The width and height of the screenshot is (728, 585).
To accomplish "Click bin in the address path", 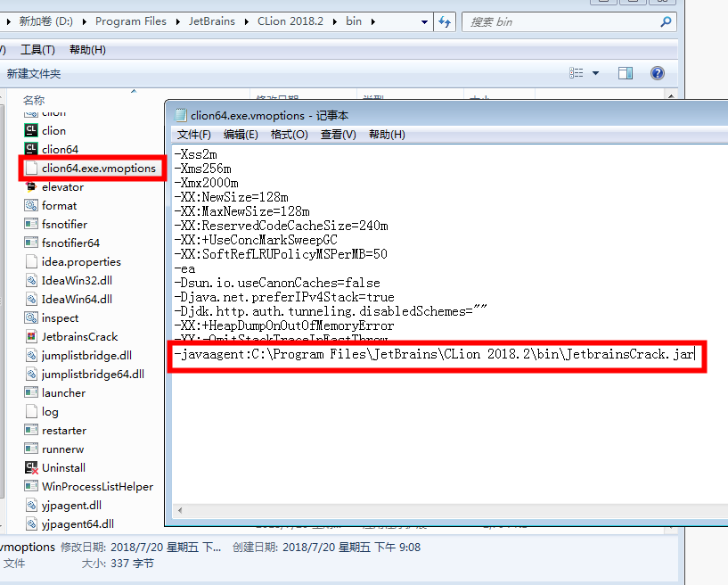I will [354, 21].
